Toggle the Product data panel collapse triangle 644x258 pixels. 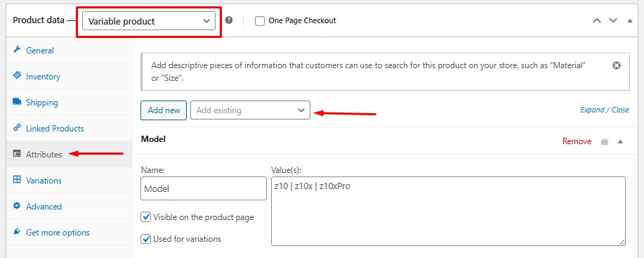[630, 20]
